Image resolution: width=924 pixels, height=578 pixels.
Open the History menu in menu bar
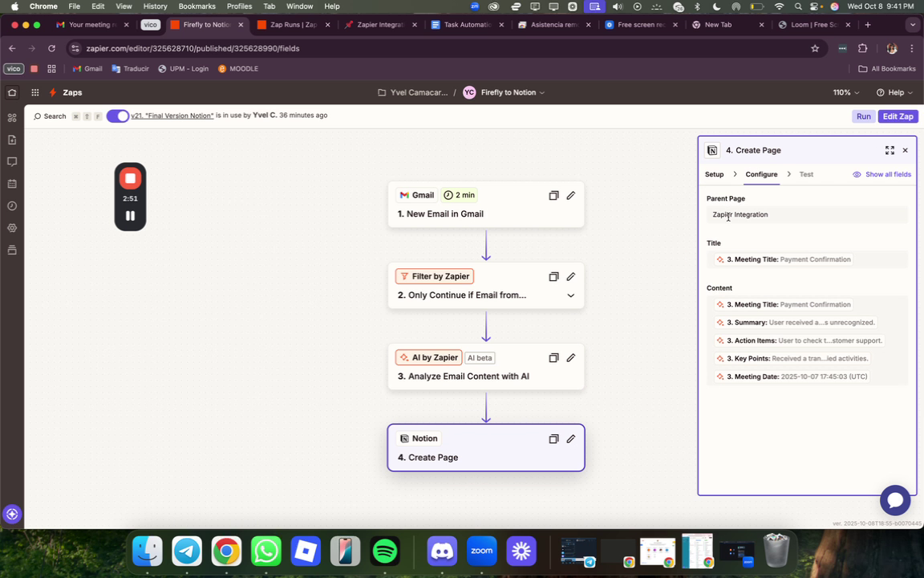155,6
